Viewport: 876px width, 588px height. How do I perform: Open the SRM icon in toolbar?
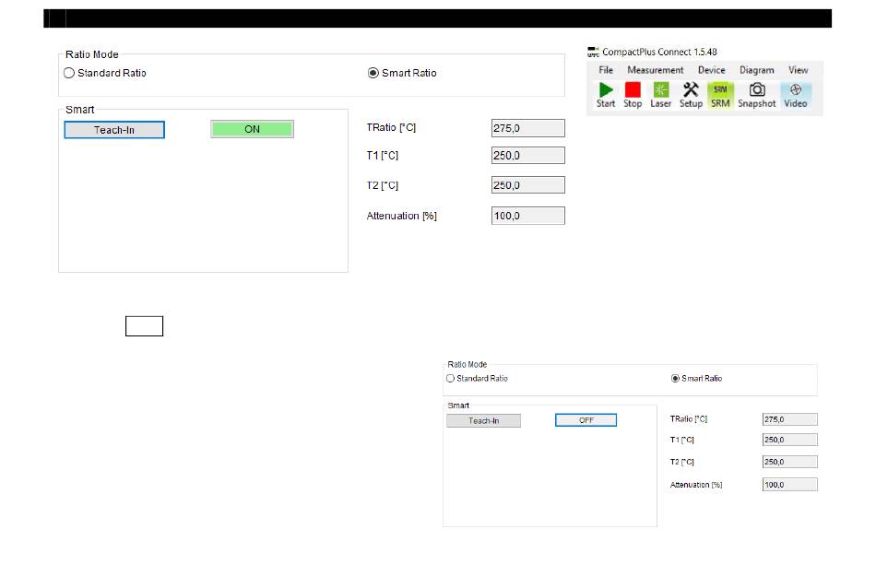(720, 90)
